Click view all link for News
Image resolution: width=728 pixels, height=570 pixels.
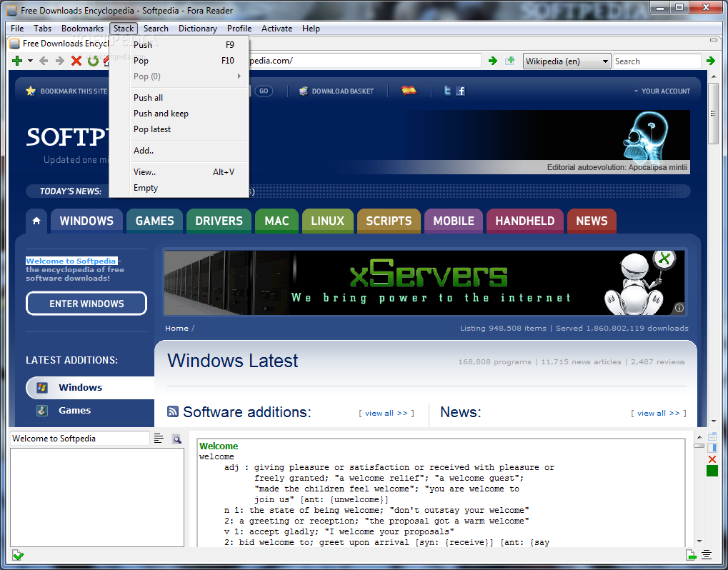click(x=659, y=413)
